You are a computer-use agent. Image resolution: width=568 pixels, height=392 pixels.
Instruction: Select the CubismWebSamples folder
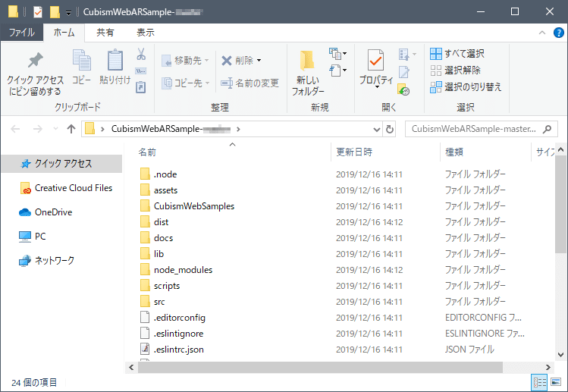pyautogui.click(x=187, y=206)
